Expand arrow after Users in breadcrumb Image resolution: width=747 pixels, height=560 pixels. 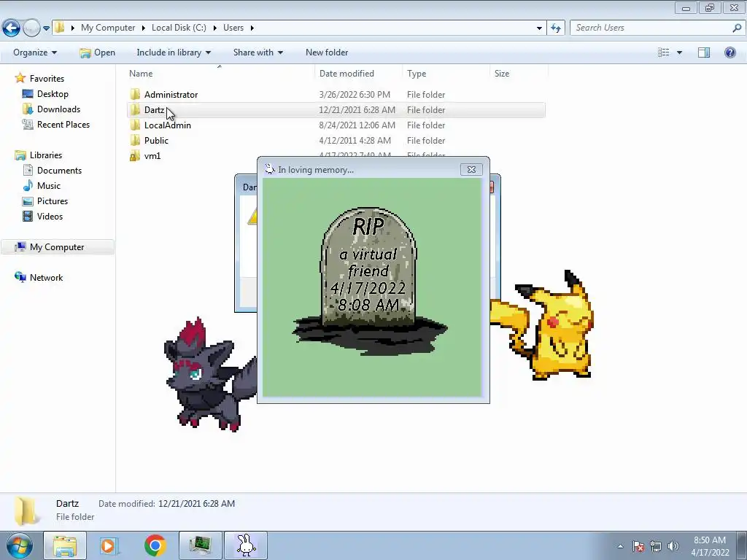pyautogui.click(x=252, y=28)
